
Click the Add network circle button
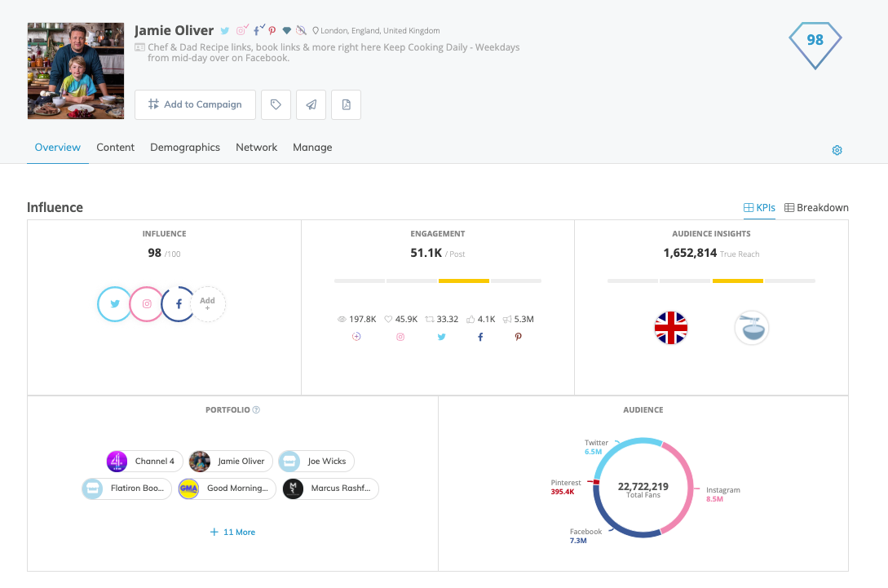coord(207,304)
